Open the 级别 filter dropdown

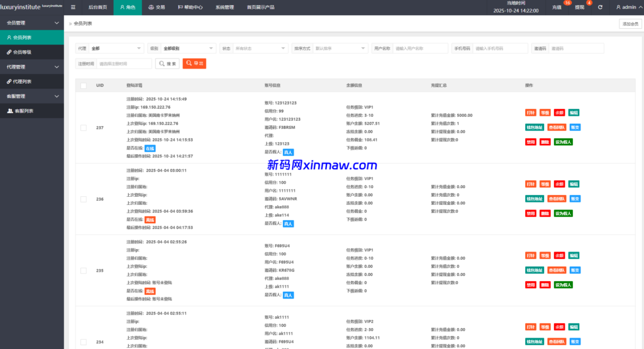pyautogui.click(x=188, y=48)
